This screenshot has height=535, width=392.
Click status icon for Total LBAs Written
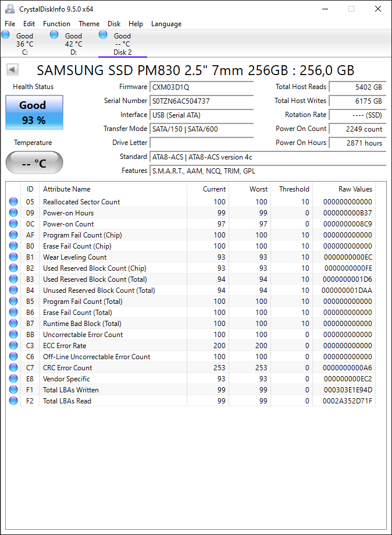[13, 389]
